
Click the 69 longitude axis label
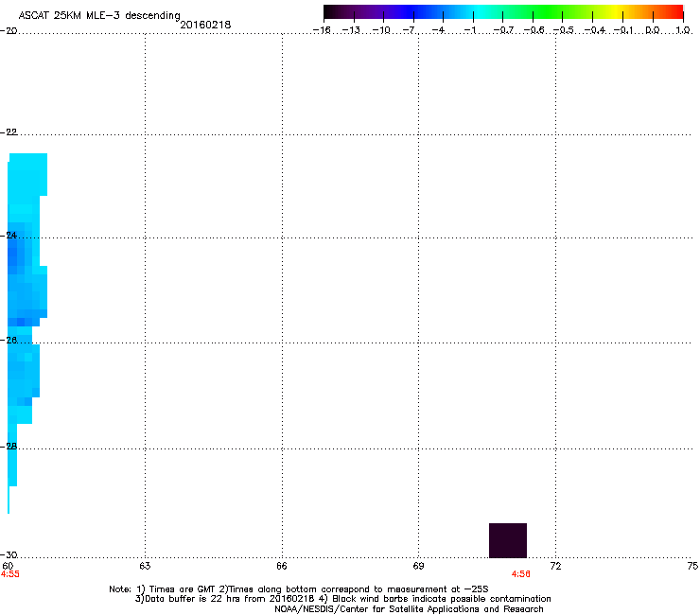418,566
